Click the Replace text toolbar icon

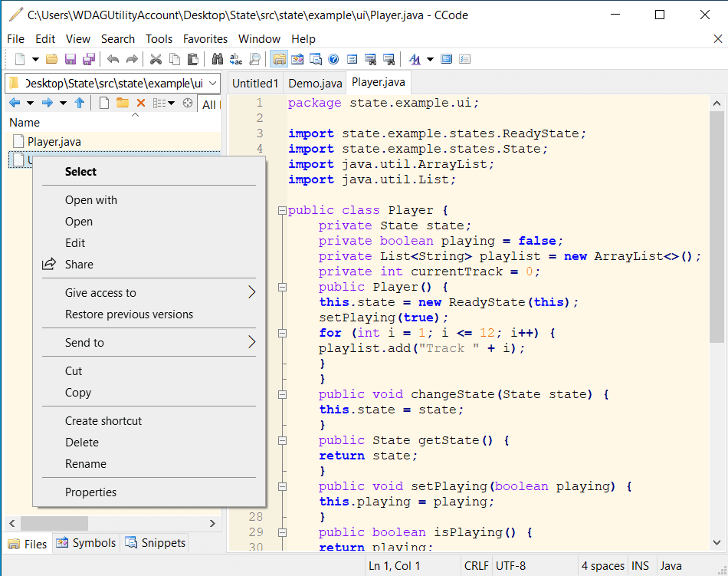coord(236,59)
